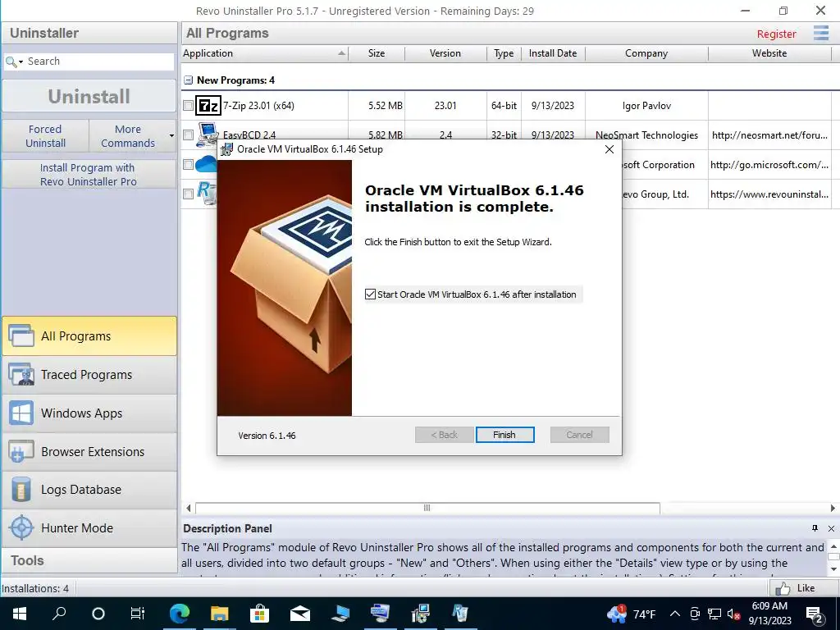Select the Windows Apps sidebar icon

[x=21, y=413]
